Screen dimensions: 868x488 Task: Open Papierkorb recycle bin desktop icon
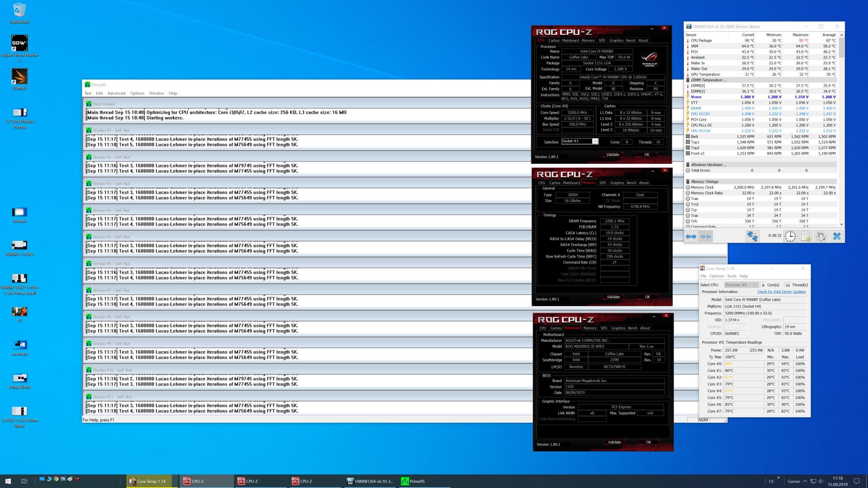point(19,13)
